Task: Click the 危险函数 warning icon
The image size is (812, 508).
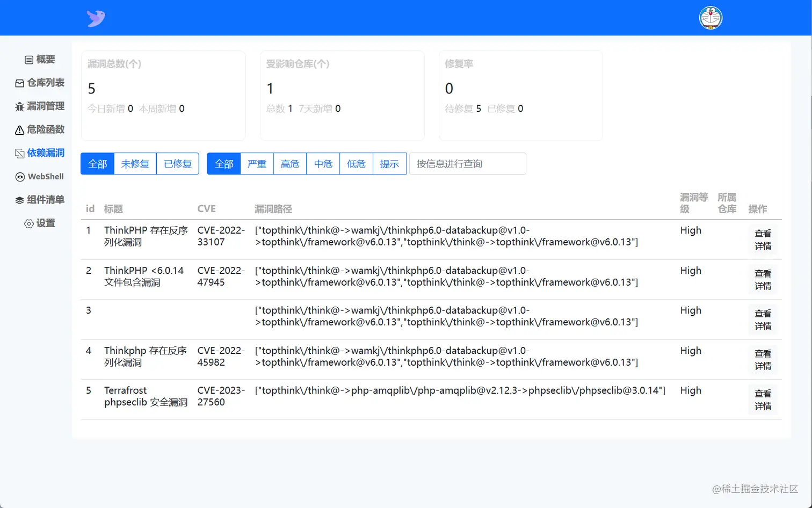Action: click(x=20, y=130)
